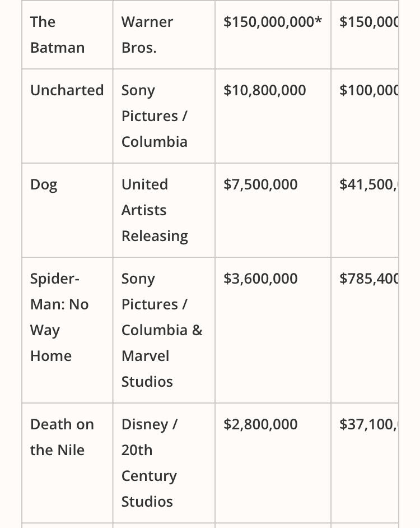Click the $7,500,000 figure

[x=260, y=184]
